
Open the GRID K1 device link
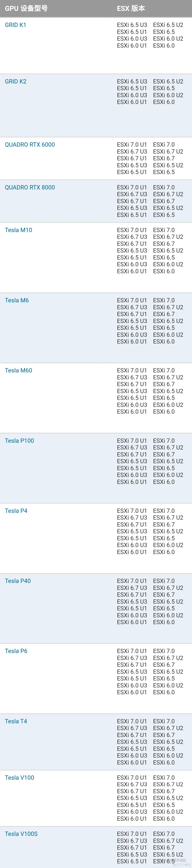tap(16, 25)
